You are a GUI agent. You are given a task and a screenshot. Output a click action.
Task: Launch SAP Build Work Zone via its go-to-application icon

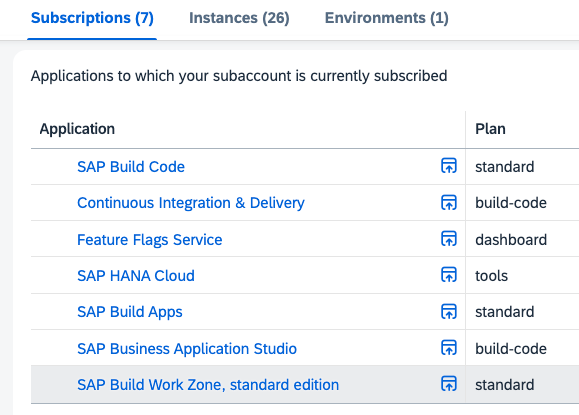[449, 384]
